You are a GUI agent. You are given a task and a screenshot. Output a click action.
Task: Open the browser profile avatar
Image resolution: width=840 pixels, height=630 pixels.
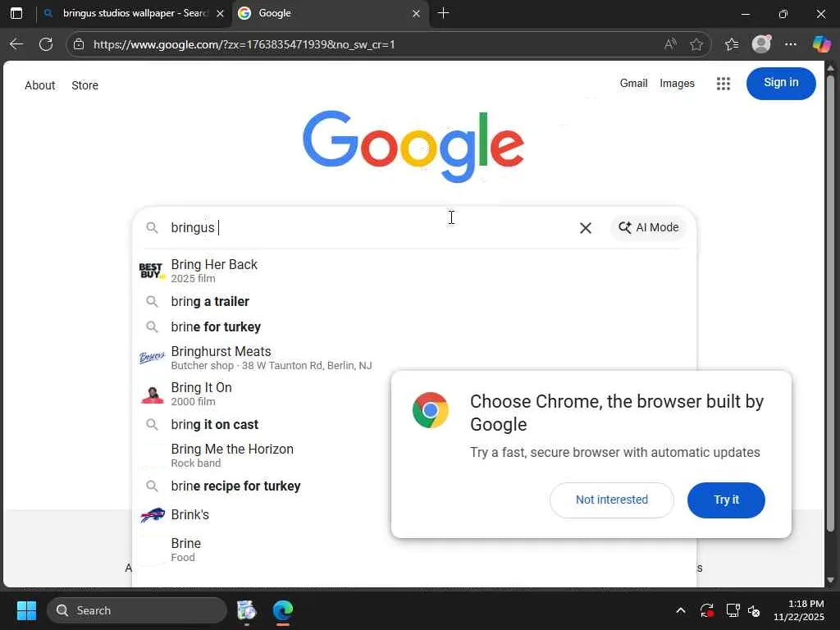pyautogui.click(x=761, y=44)
